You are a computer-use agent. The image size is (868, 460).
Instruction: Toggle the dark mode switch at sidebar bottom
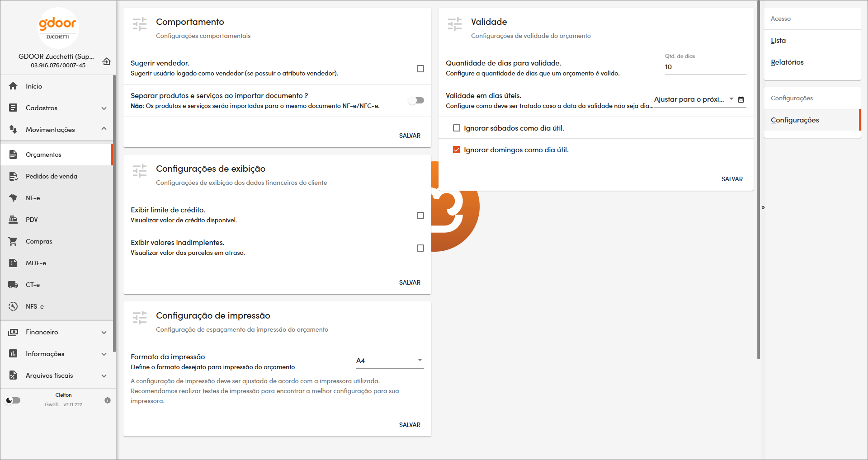pos(13,400)
